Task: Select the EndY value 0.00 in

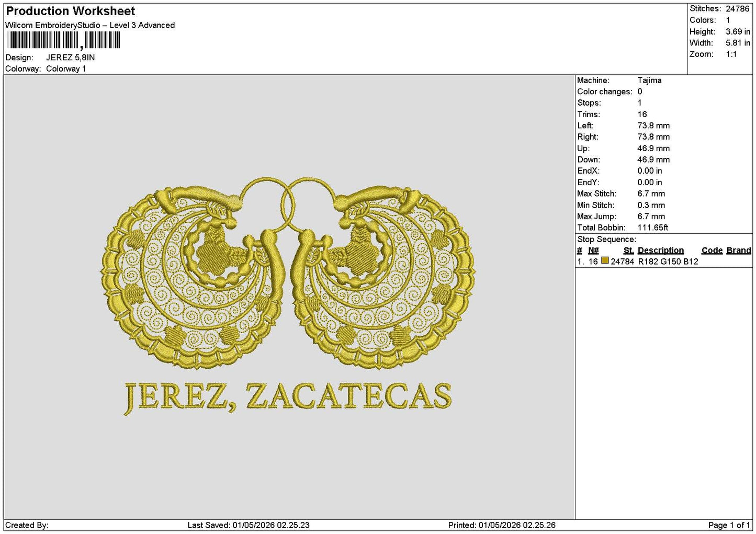Action: tap(650, 183)
